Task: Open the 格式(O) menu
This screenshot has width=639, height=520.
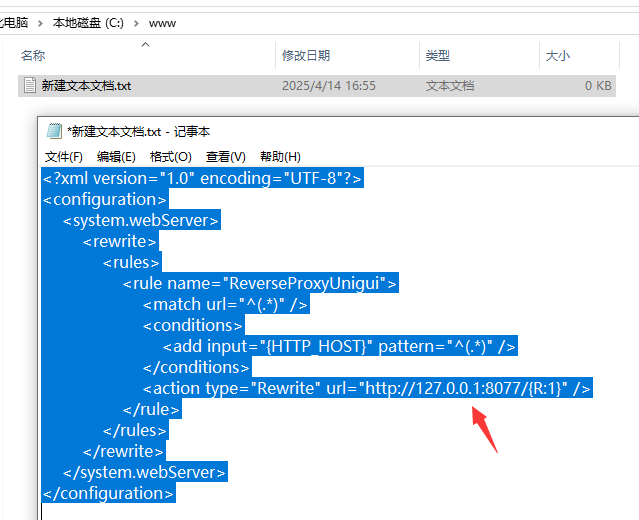Action: tap(170, 157)
